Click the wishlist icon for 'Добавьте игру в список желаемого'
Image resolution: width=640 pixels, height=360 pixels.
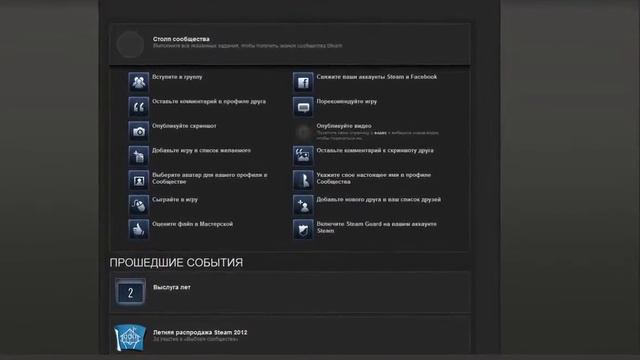click(139, 156)
